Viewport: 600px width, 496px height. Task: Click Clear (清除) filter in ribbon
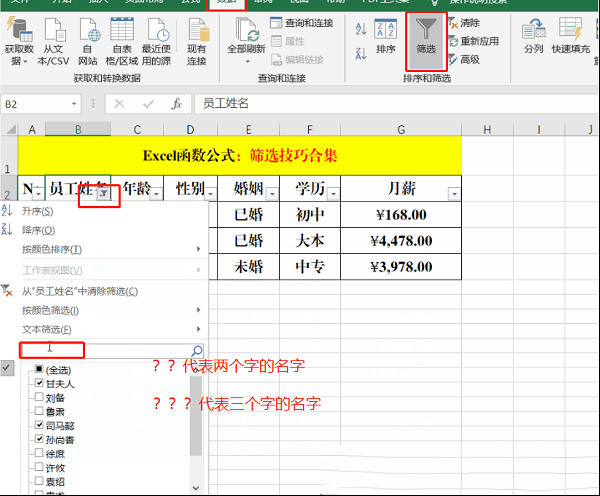[x=464, y=23]
